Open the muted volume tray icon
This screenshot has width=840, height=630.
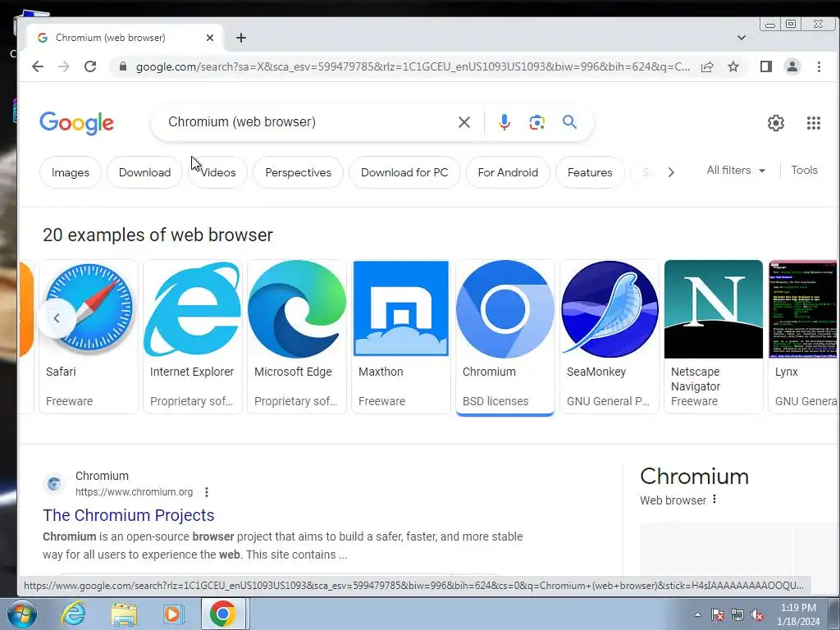click(x=757, y=614)
